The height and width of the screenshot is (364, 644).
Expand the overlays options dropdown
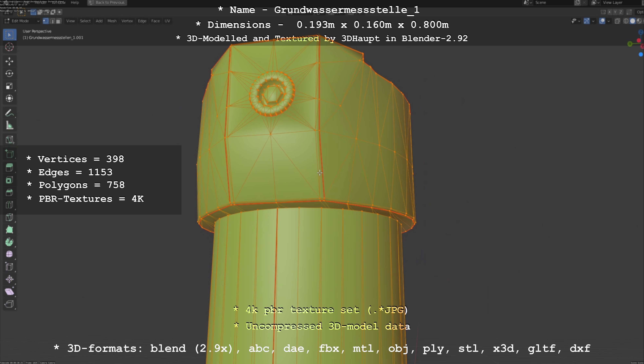click(x=608, y=21)
